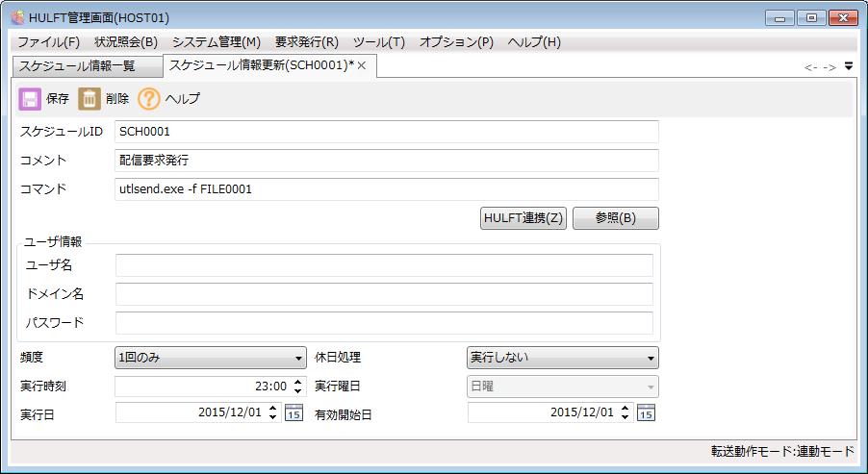Open the 休日処理 dropdown showing 実行しない
Image resolution: width=868 pixels, height=474 pixels.
coord(563,358)
